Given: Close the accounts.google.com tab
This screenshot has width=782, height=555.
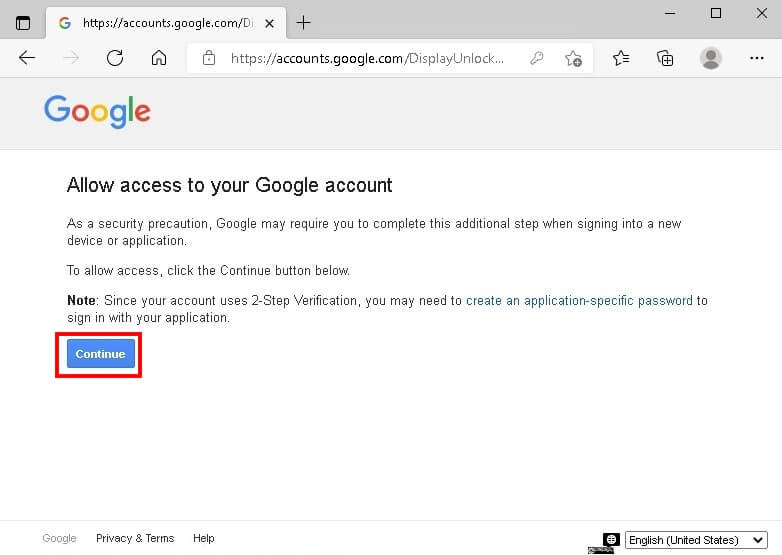Looking at the screenshot, I should pyautogui.click(x=269, y=23).
